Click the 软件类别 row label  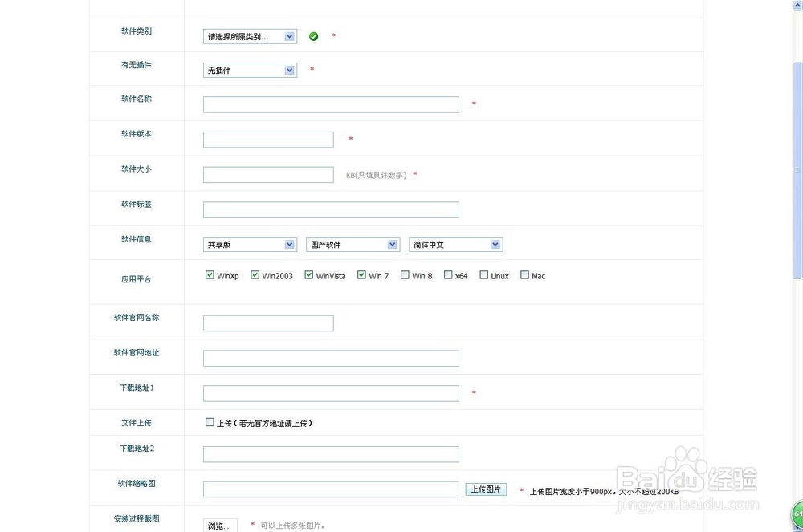pos(137,31)
